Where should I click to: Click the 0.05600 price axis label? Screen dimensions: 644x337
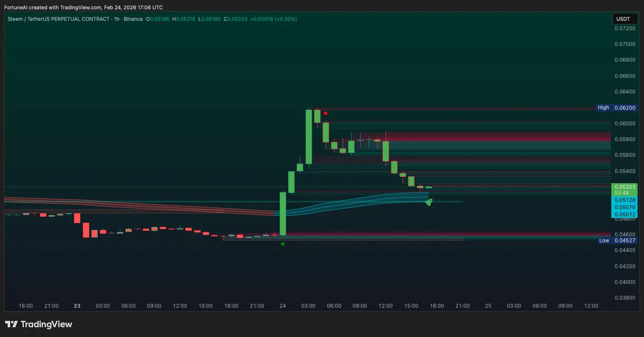625,155
